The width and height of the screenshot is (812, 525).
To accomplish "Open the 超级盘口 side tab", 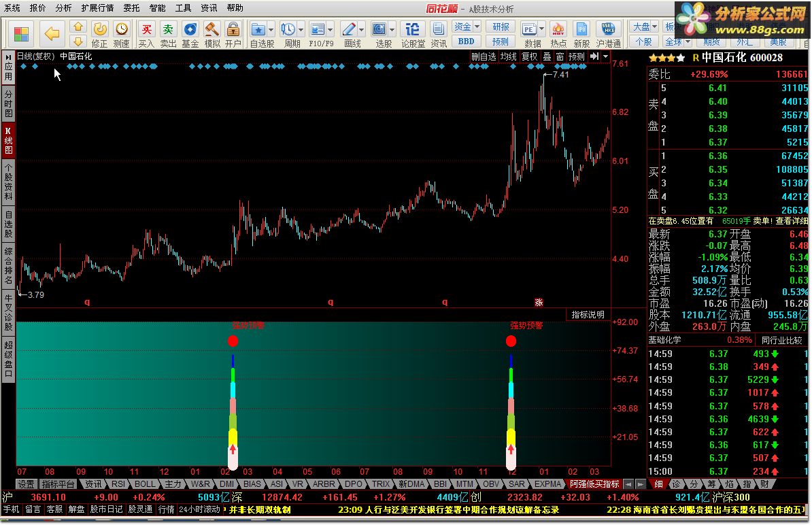I will click(x=8, y=360).
